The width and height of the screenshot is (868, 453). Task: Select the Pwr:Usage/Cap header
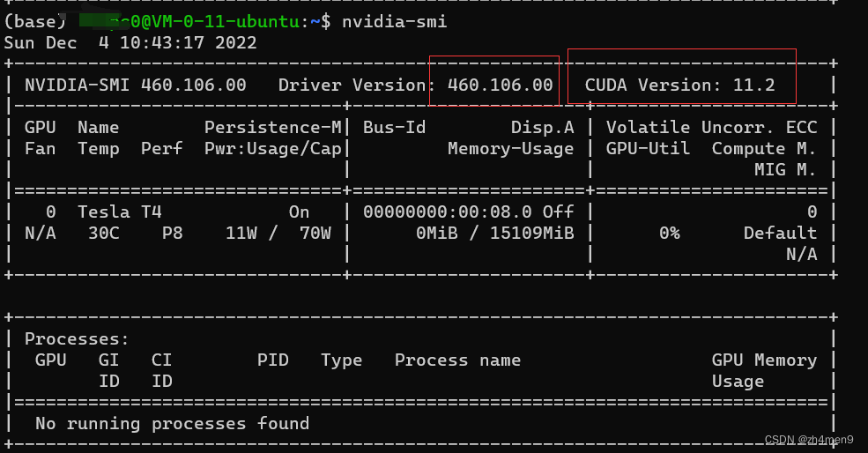273,148
